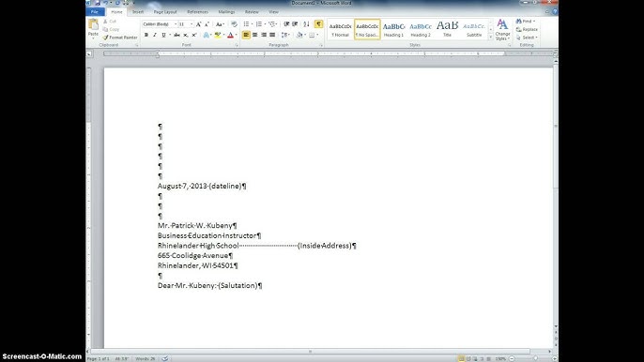Undo the last action
The width and height of the screenshot is (644, 362).
click(x=105, y=3)
